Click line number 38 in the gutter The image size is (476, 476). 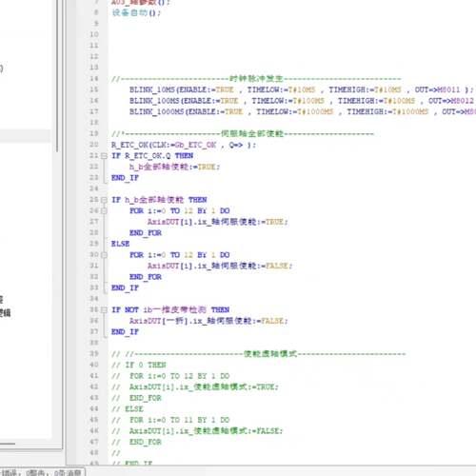(x=94, y=343)
